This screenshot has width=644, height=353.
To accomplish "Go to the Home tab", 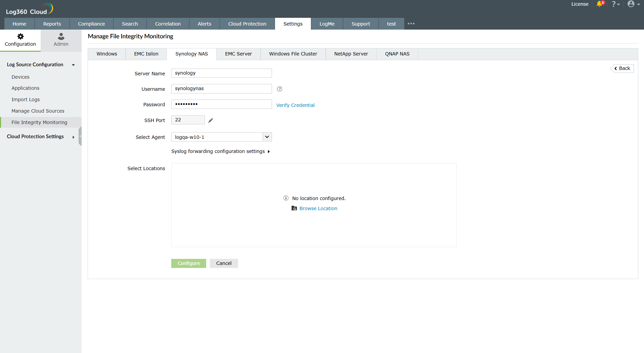I will pos(19,24).
